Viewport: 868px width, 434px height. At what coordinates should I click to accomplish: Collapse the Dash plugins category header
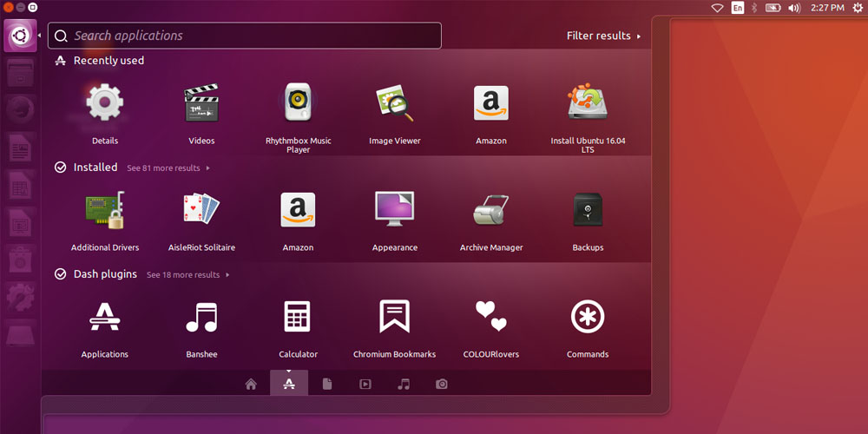(x=105, y=274)
